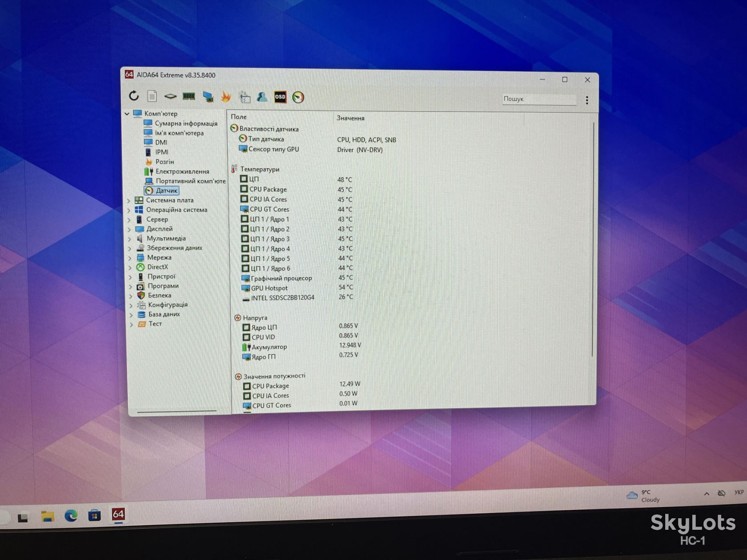Click the Пошук search field
The height and width of the screenshot is (560, 747).
pos(539,99)
